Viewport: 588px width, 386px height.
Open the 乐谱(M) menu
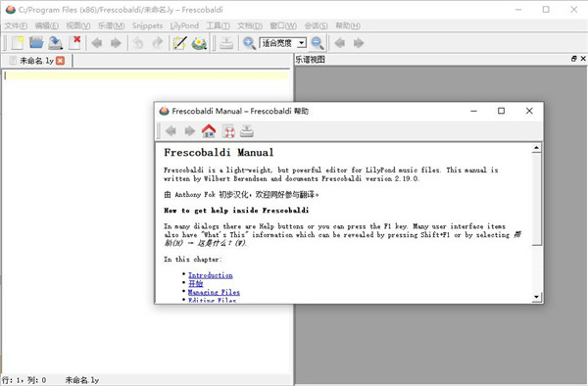(x=111, y=25)
